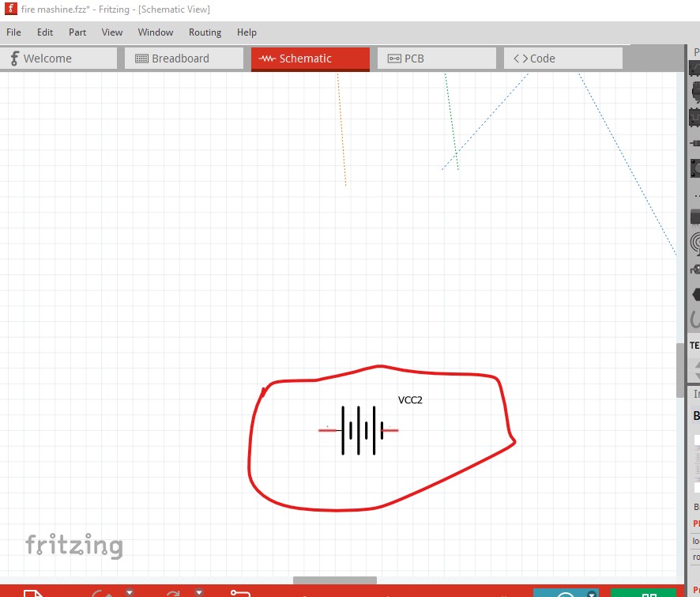The height and width of the screenshot is (597, 700).
Task: Open the Part menu
Action: click(77, 32)
